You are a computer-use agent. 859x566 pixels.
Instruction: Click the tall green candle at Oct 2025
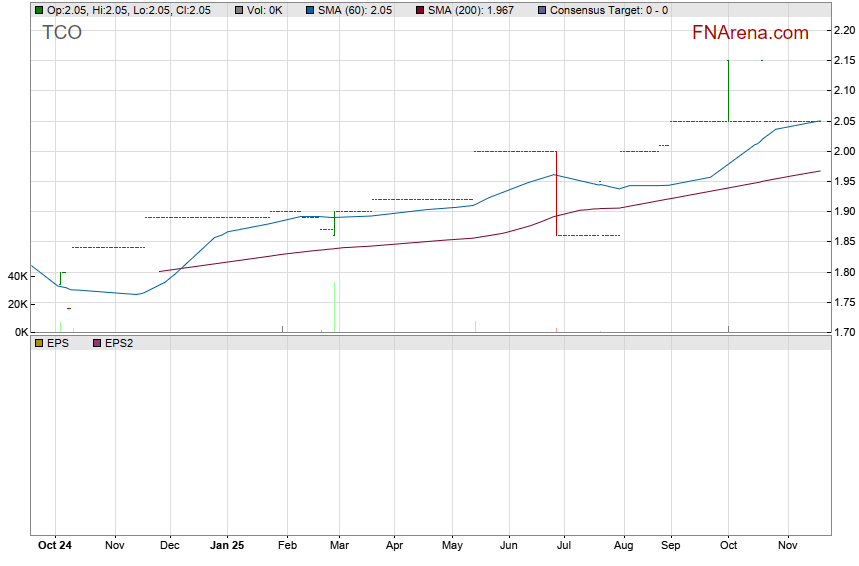728,91
